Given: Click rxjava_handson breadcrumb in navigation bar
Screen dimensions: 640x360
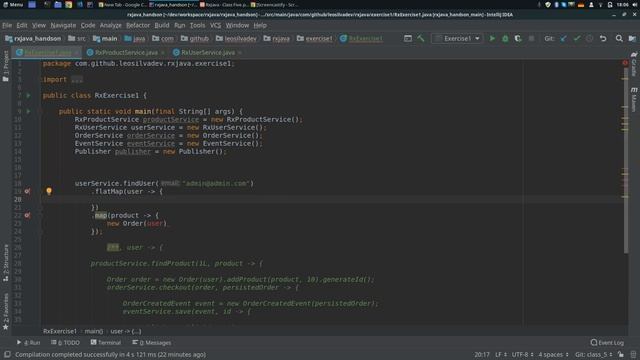Looking at the screenshot, I should [x=33, y=38].
